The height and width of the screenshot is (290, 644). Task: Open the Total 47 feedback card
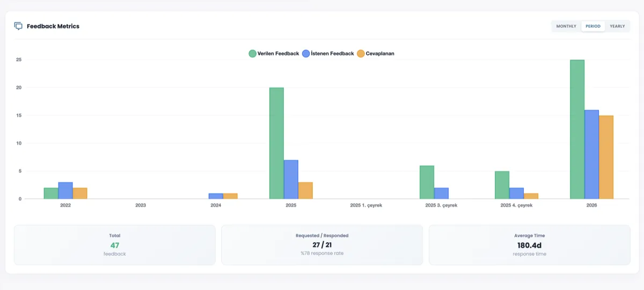tap(114, 245)
